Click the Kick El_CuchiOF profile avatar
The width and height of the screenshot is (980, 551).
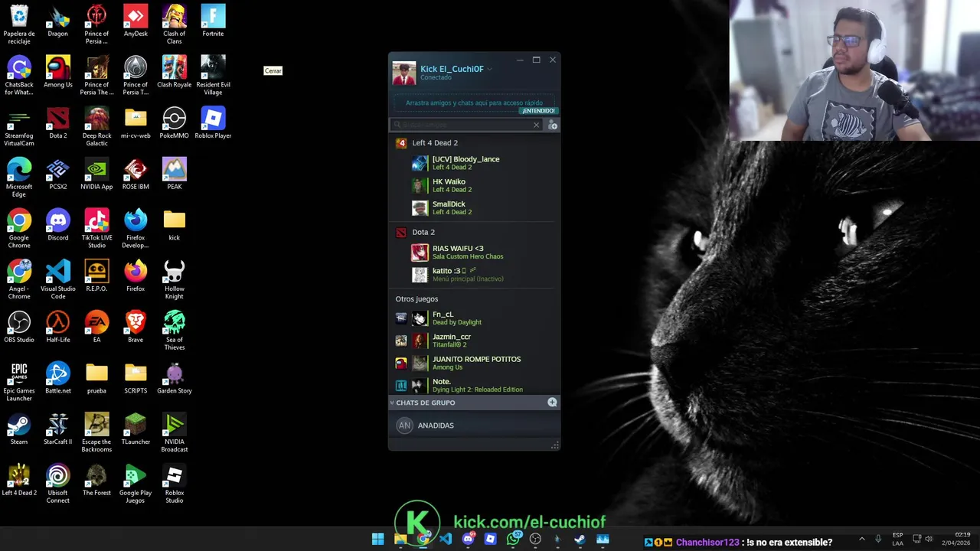[x=403, y=73]
